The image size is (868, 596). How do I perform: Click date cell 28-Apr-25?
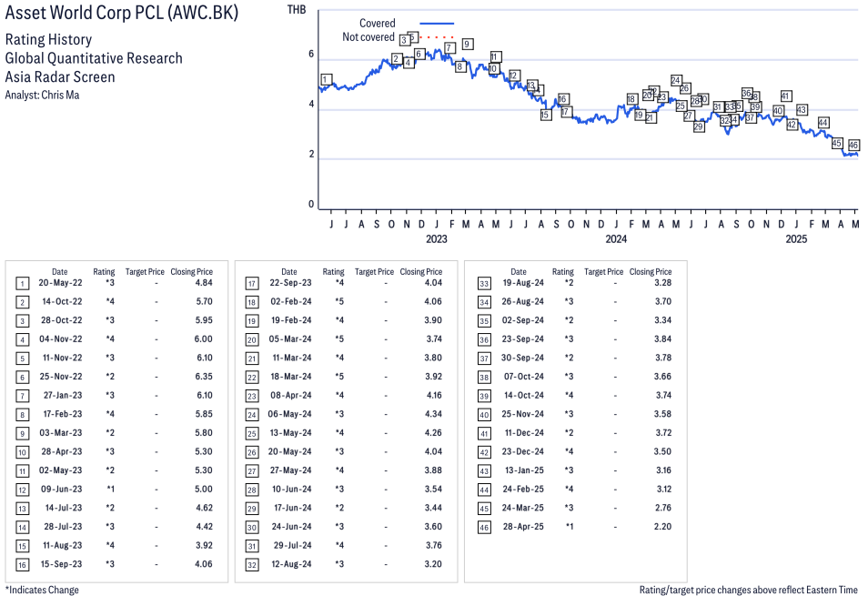523,526
